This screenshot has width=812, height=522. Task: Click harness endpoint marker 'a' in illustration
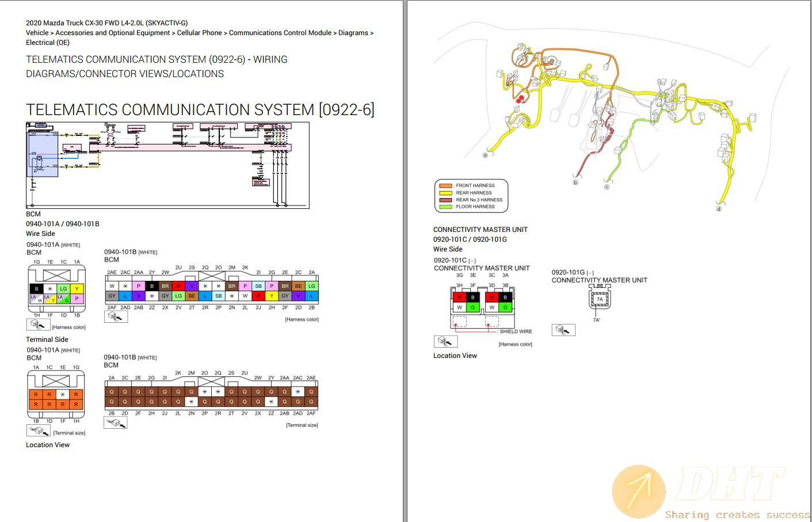pos(485,155)
